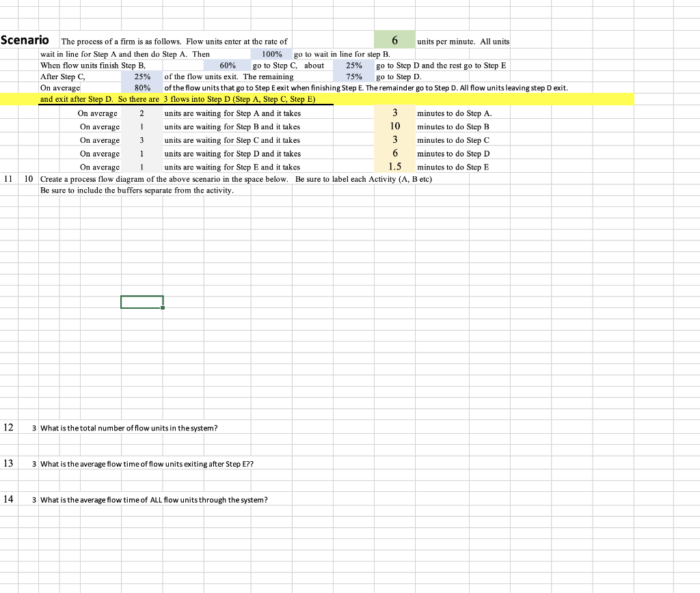Click 'units are waiting for Step B and it takes'
Image resolution: width=700 pixels, height=593 pixels.
point(232,126)
